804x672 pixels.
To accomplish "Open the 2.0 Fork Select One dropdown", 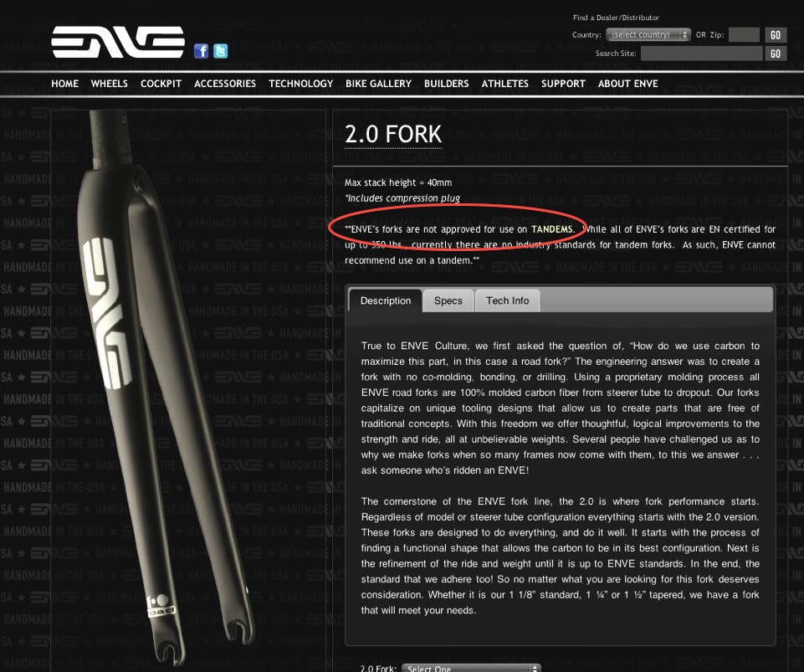I will tap(471, 668).
